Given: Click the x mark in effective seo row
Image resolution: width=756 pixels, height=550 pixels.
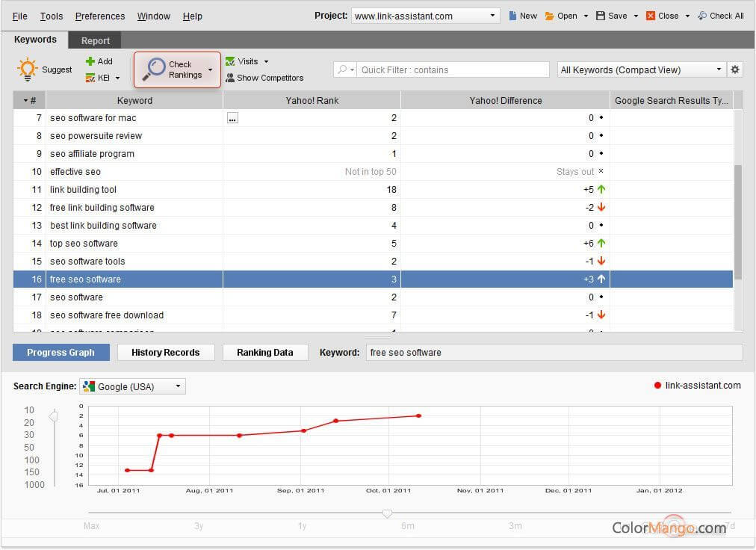Looking at the screenshot, I should point(601,171).
